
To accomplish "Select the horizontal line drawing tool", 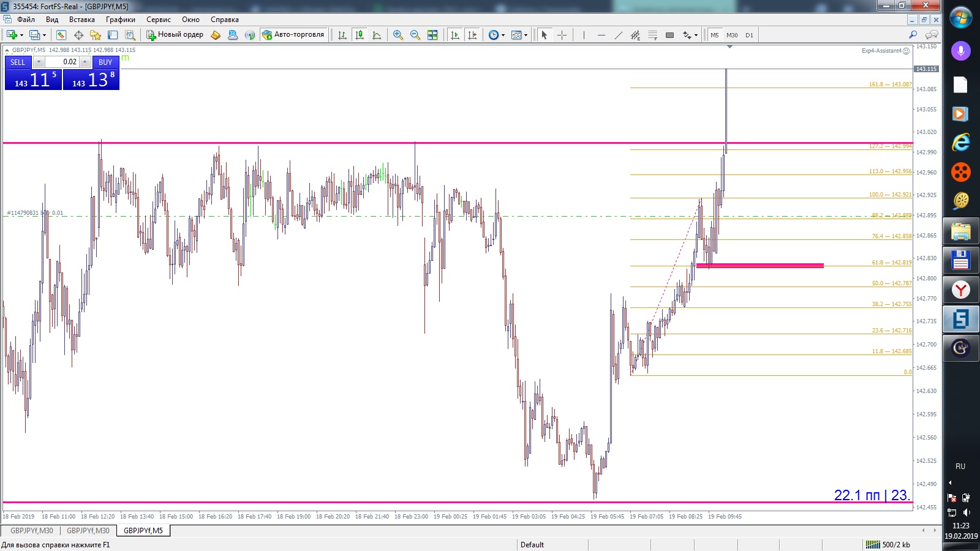I will coord(601,35).
